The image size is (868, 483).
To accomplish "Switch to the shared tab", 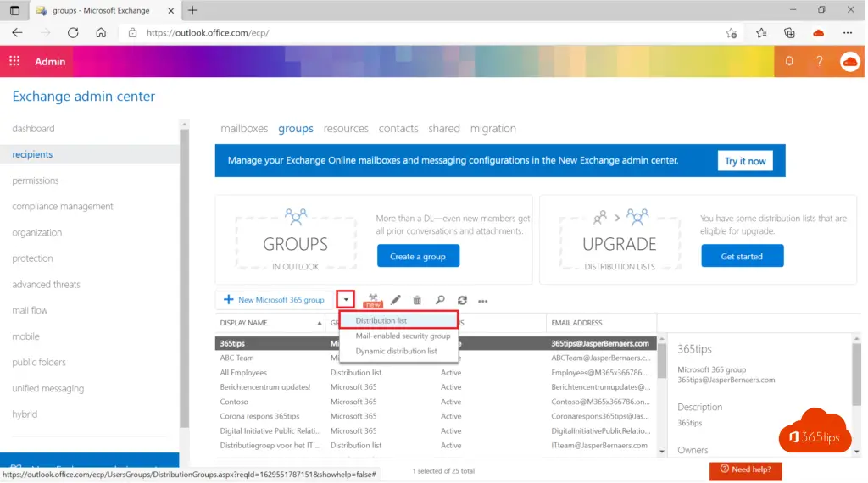I will click(446, 129).
